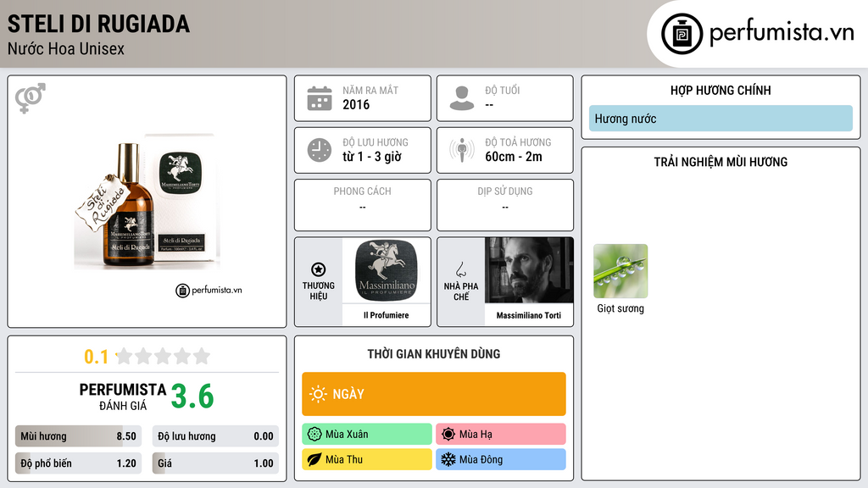Image resolution: width=868 pixels, height=488 pixels.
Task: Click the nose icon above Nhà pha chế
Action: click(x=460, y=269)
